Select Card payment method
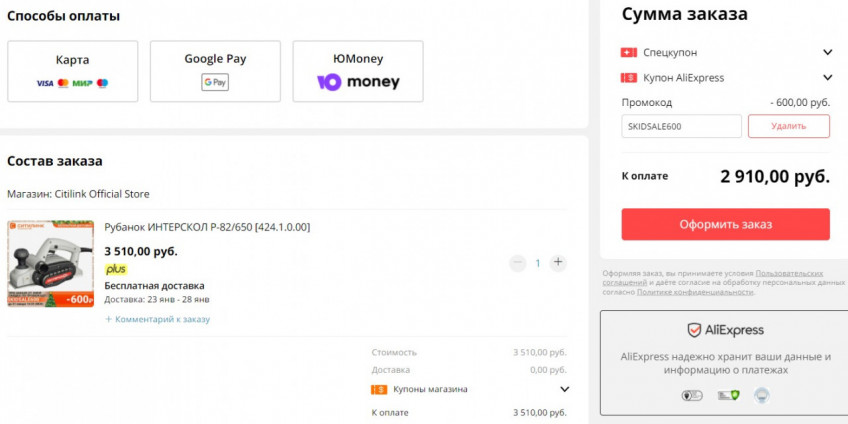Screen dimensions: 848x424 coord(72,71)
